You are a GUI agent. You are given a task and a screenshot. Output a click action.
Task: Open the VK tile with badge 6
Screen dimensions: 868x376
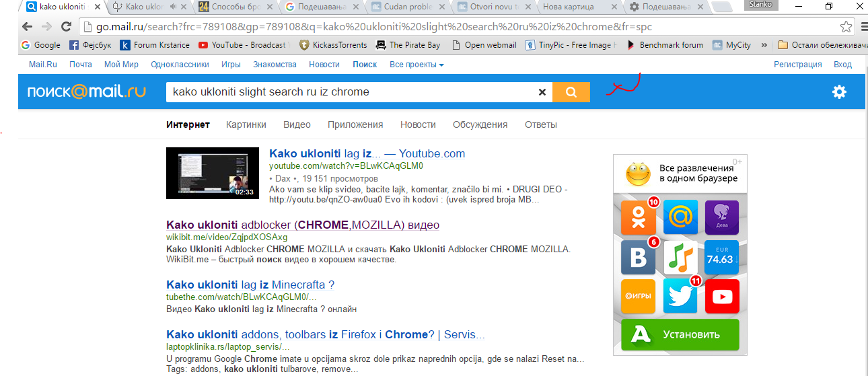click(638, 257)
